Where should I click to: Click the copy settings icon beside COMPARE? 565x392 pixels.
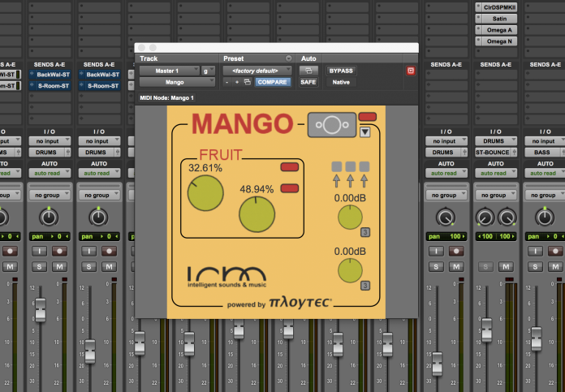[247, 82]
